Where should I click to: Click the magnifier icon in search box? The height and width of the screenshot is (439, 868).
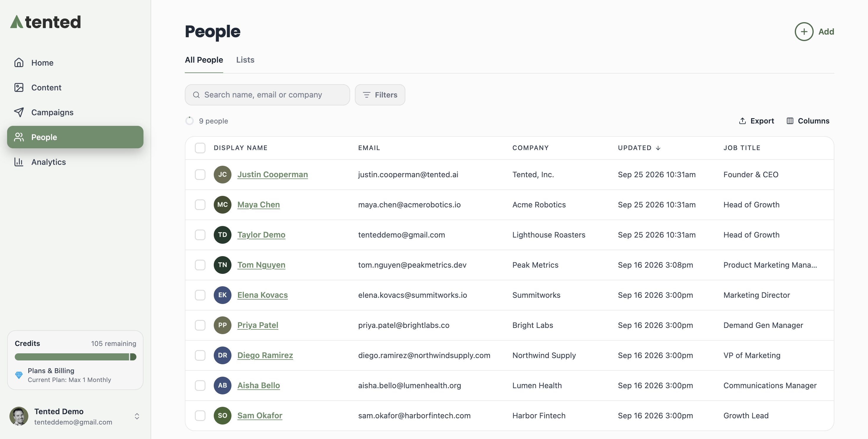(x=196, y=95)
